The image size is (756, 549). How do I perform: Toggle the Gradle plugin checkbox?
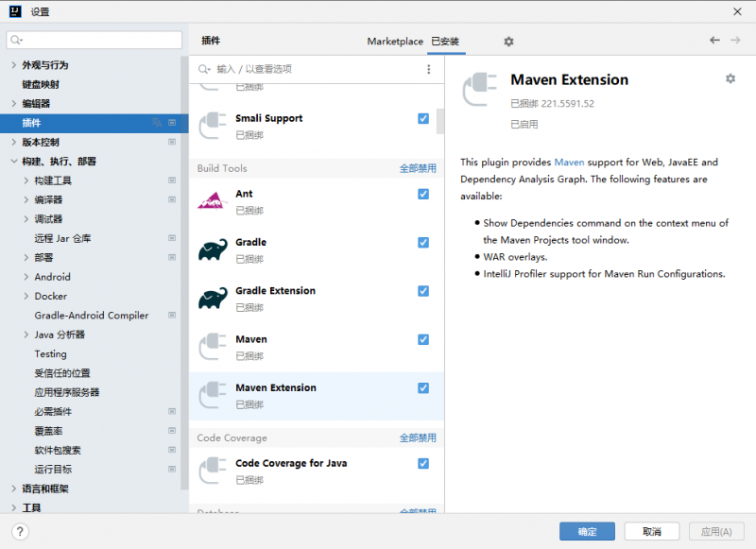(423, 243)
